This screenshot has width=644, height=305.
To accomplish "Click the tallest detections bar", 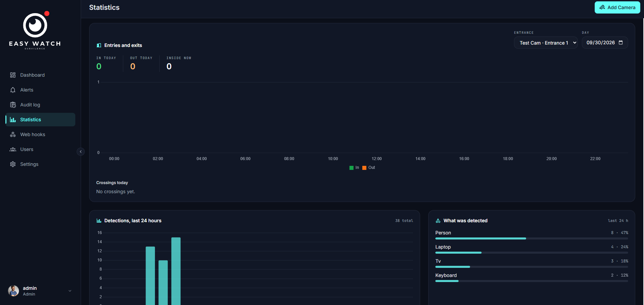I will [176, 271].
